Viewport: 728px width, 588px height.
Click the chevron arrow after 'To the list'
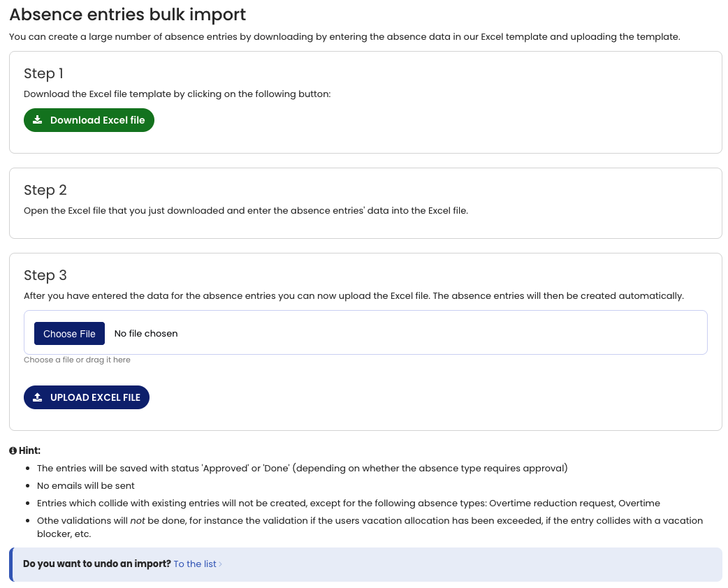(x=221, y=564)
